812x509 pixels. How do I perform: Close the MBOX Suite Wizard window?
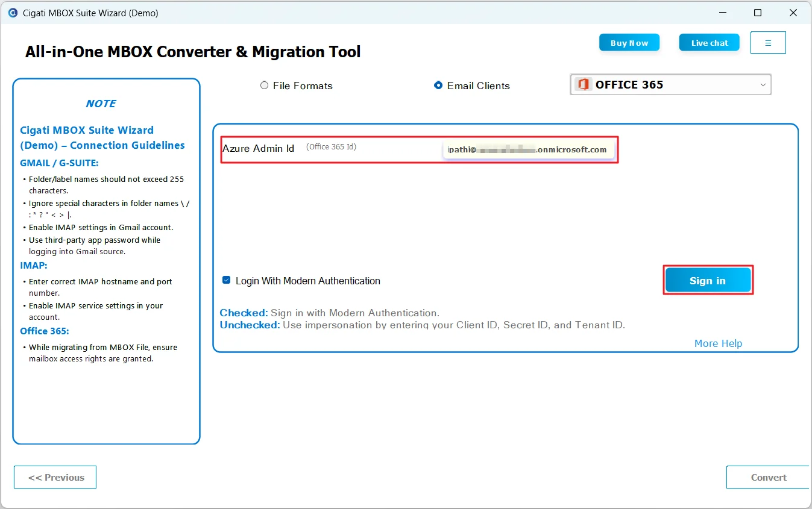click(x=793, y=13)
